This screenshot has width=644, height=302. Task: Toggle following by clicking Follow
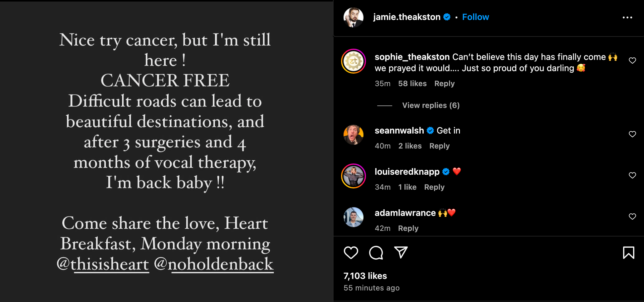tap(475, 17)
